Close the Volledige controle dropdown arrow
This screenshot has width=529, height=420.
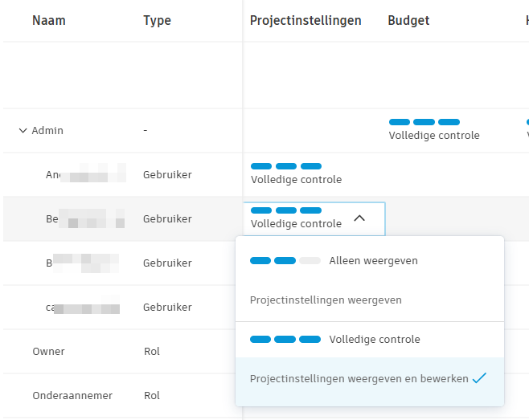pyautogui.click(x=359, y=218)
